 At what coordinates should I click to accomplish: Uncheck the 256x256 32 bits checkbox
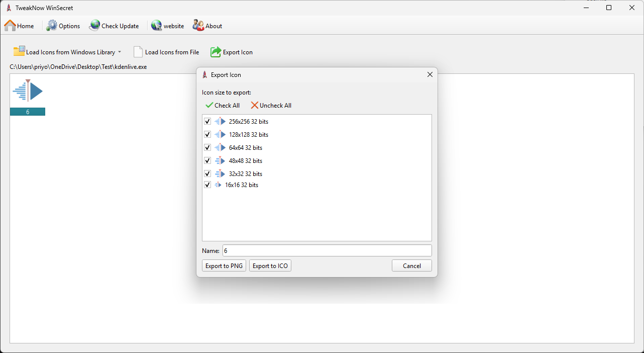[207, 122]
